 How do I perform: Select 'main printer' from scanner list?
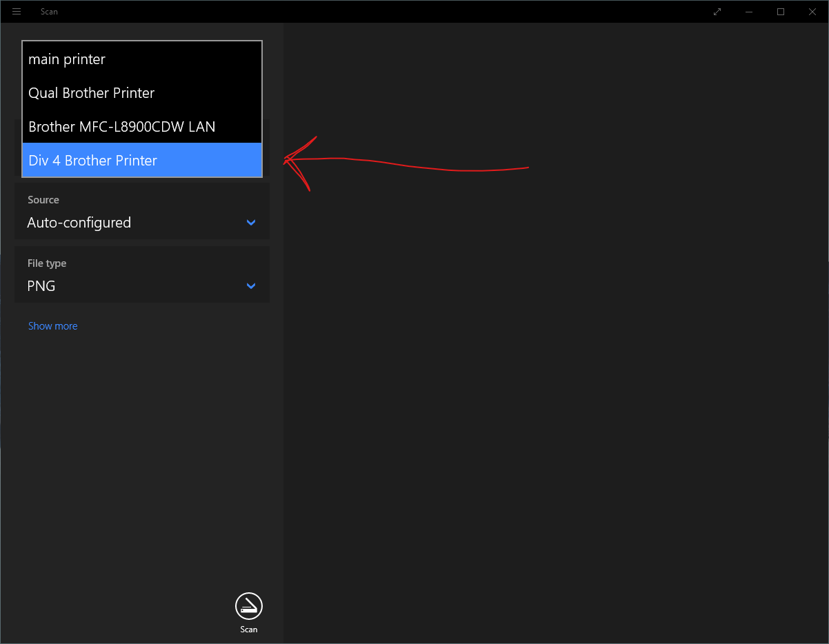click(x=142, y=59)
